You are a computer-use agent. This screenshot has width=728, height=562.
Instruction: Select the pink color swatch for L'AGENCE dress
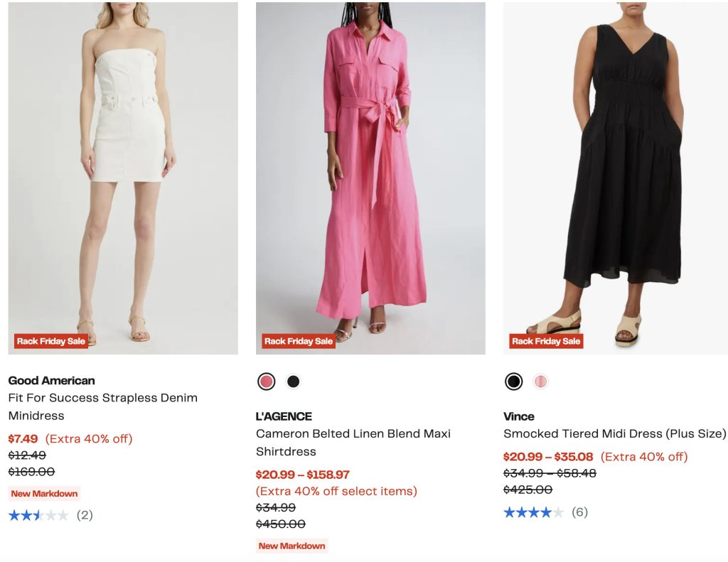pos(267,382)
